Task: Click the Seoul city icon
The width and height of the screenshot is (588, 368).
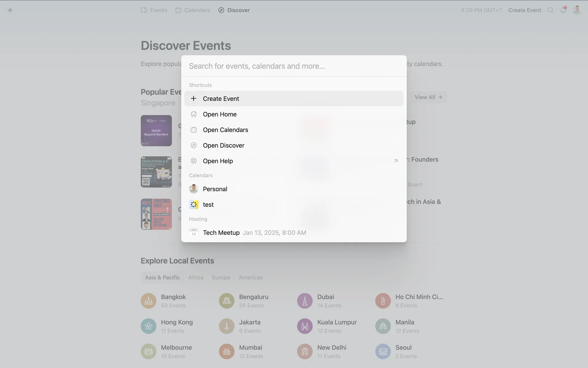Action: 383,351
